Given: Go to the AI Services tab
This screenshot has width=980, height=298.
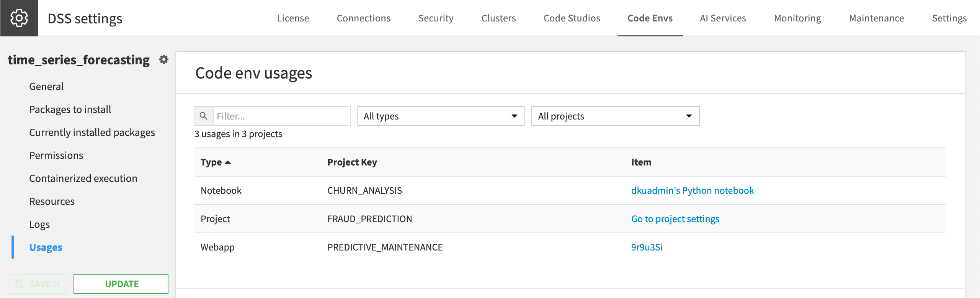Looking at the screenshot, I should click(723, 18).
